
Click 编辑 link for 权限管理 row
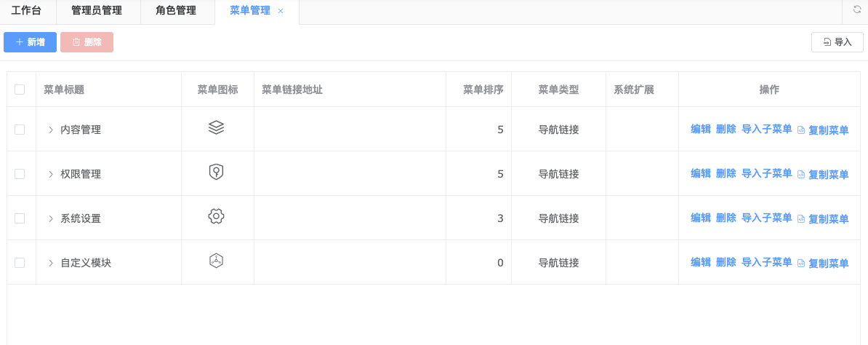point(700,173)
